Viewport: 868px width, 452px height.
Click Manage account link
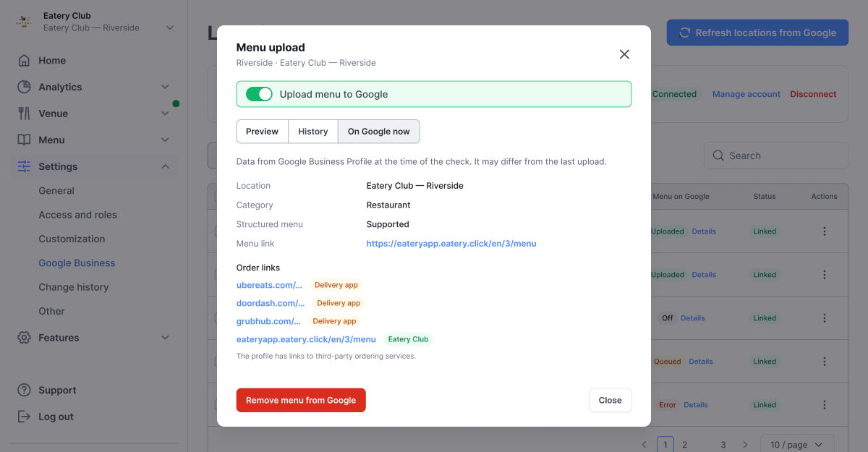coord(746,94)
